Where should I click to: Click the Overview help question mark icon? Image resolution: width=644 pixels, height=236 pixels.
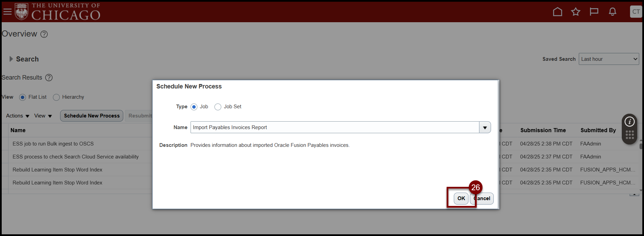(44, 34)
